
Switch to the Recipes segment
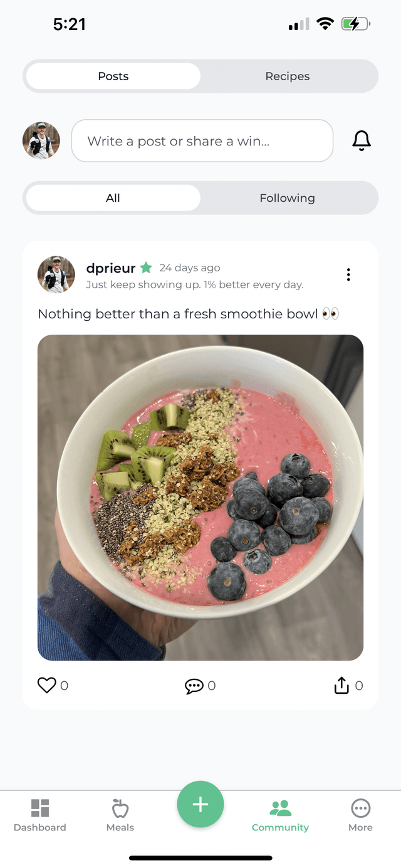[288, 76]
